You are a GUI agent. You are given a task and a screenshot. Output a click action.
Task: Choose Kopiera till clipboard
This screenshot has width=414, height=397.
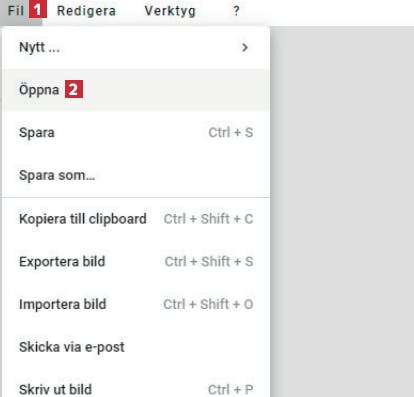(x=136, y=219)
